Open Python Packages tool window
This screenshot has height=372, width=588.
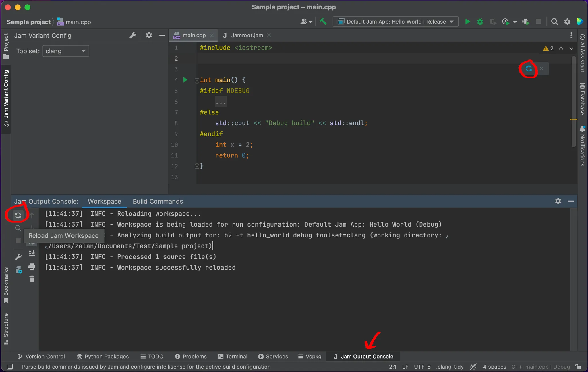(x=103, y=356)
